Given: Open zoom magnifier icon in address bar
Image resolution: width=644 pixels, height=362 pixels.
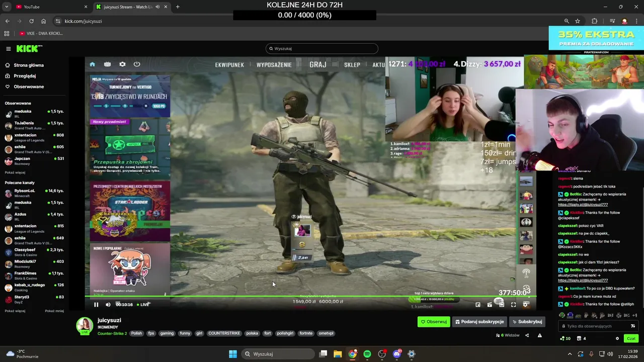Looking at the screenshot, I should (x=567, y=21).
